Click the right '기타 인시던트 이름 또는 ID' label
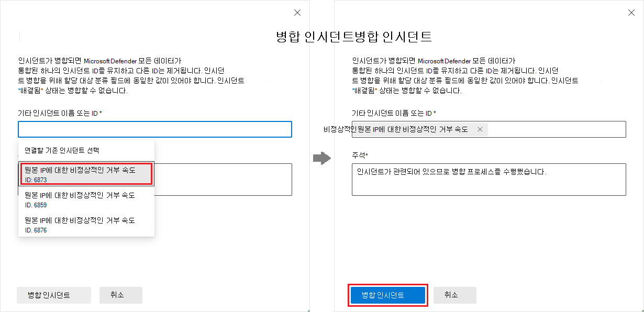 tap(393, 113)
